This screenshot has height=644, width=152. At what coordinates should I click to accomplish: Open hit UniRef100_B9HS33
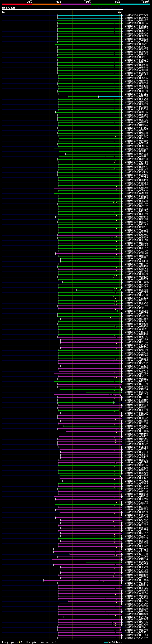pyautogui.click(x=136, y=29)
